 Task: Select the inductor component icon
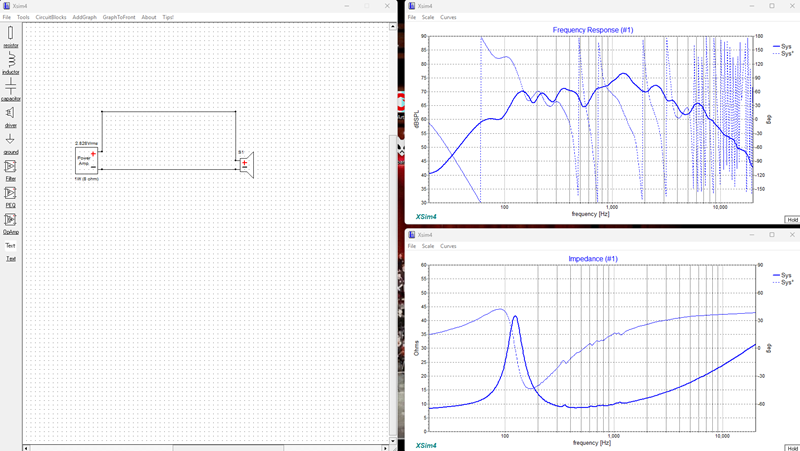pos(10,60)
